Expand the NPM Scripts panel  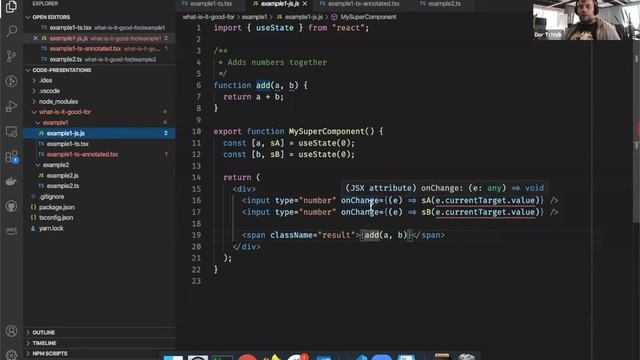pos(50,354)
